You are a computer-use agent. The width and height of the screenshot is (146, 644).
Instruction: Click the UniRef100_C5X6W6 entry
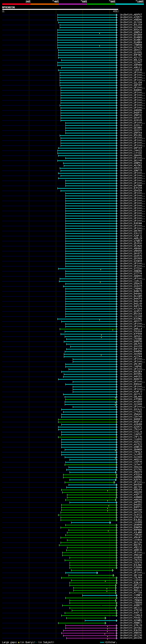[x=131, y=339]
